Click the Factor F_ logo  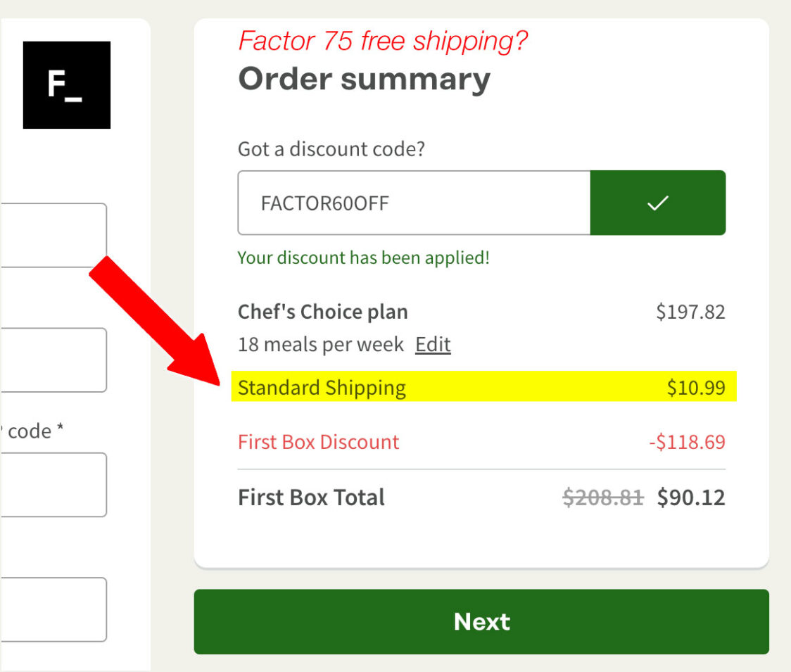click(67, 84)
